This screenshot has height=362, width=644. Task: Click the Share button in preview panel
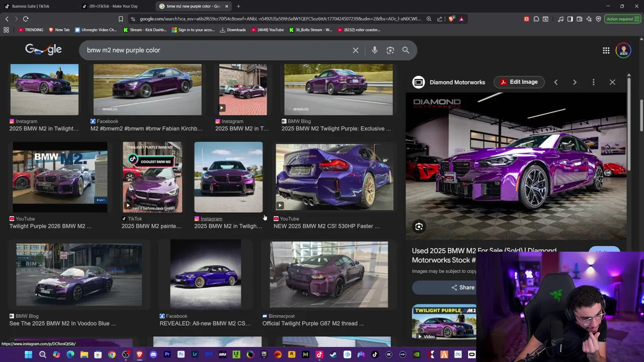[463, 288]
